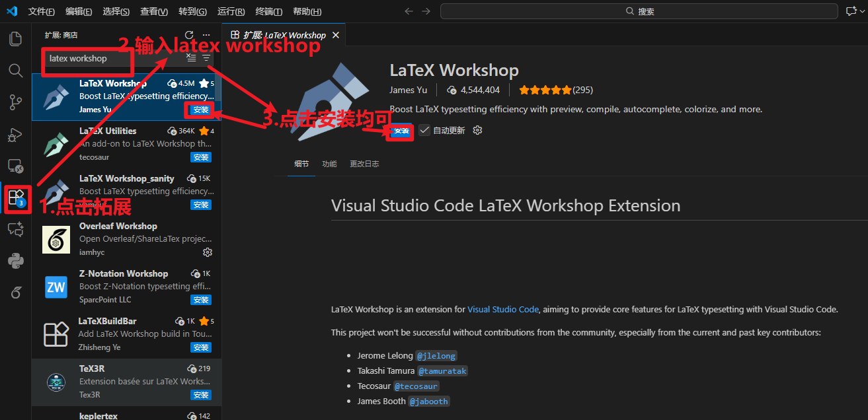This screenshot has width=868, height=420.
Task: Open the Search view in activity bar
Action: [15, 70]
